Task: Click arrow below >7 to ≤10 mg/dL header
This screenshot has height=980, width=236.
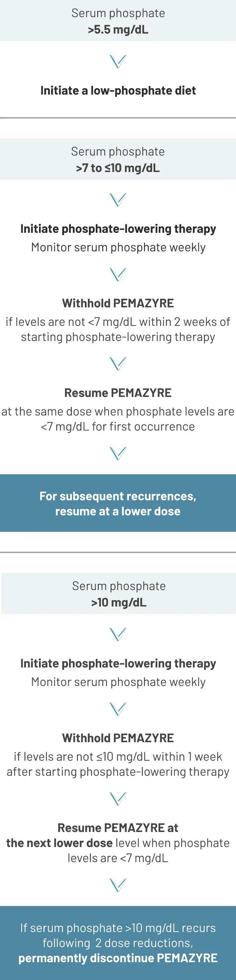Action: click(x=118, y=200)
